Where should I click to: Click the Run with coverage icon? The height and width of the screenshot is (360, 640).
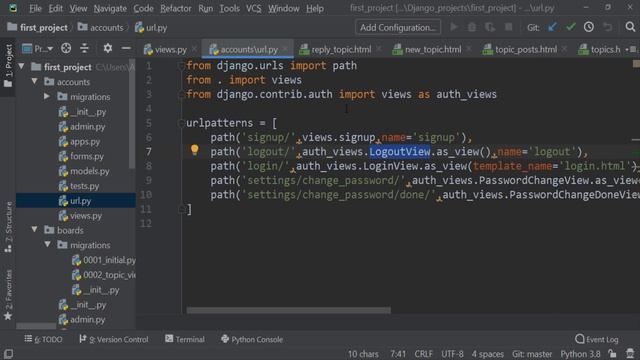click(490, 27)
